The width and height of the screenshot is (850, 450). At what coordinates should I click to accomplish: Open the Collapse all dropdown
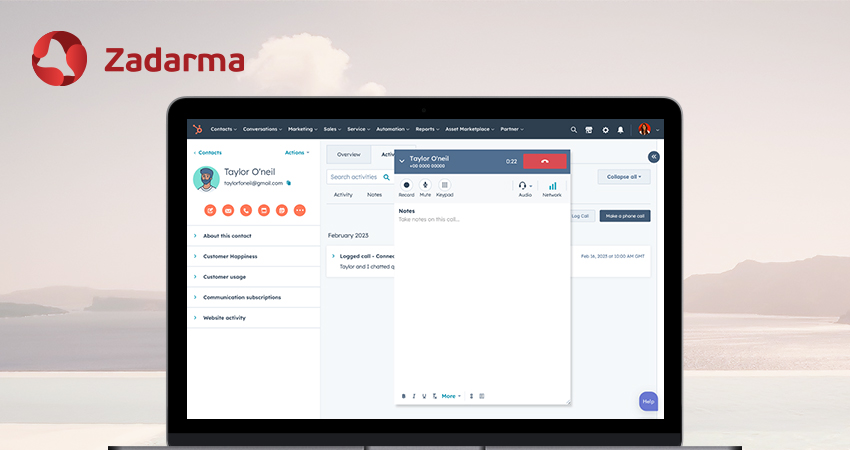(x=624, y=177)
